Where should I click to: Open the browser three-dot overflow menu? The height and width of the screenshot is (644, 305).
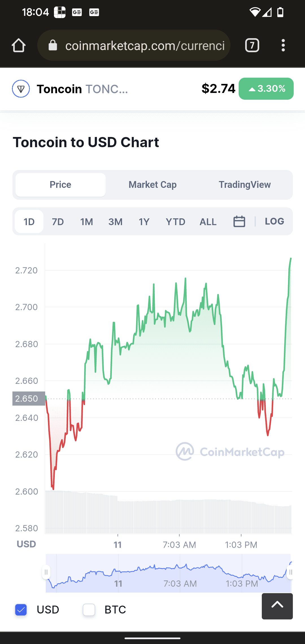(x=283, y=45)
